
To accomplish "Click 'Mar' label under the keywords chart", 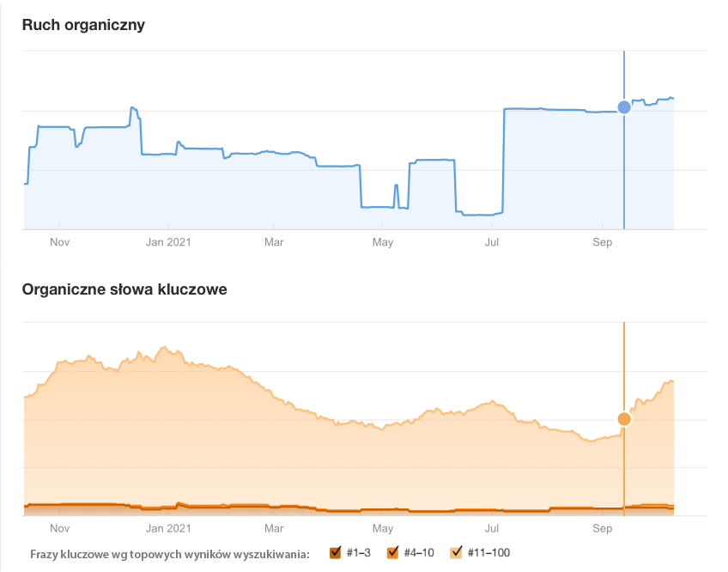I will click(x=274, y=528).
